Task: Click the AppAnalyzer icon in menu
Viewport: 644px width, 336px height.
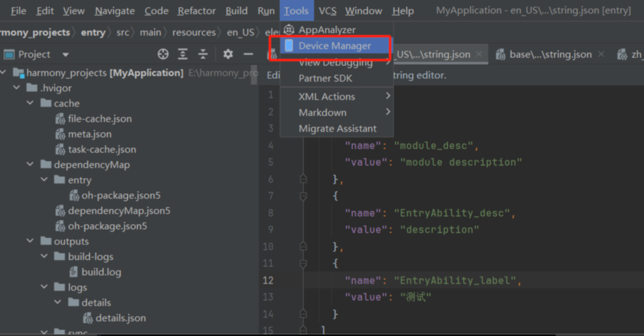Action: (x=289, y=29)
